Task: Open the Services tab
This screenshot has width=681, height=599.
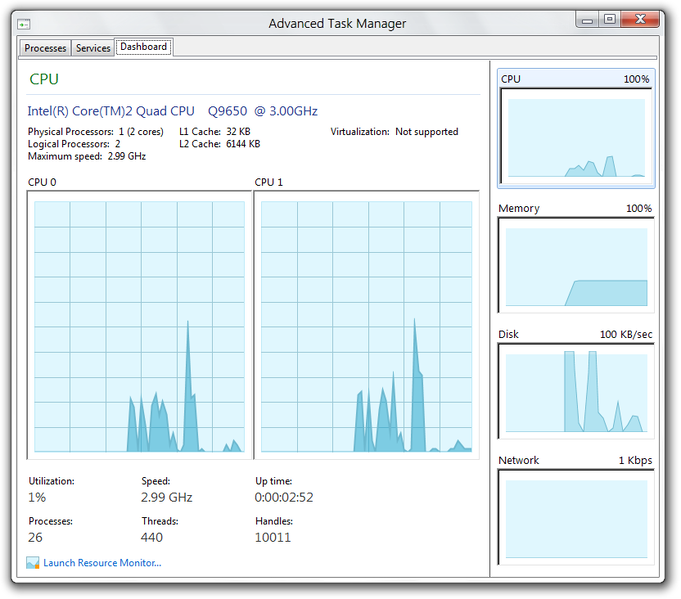Action: 93,48
